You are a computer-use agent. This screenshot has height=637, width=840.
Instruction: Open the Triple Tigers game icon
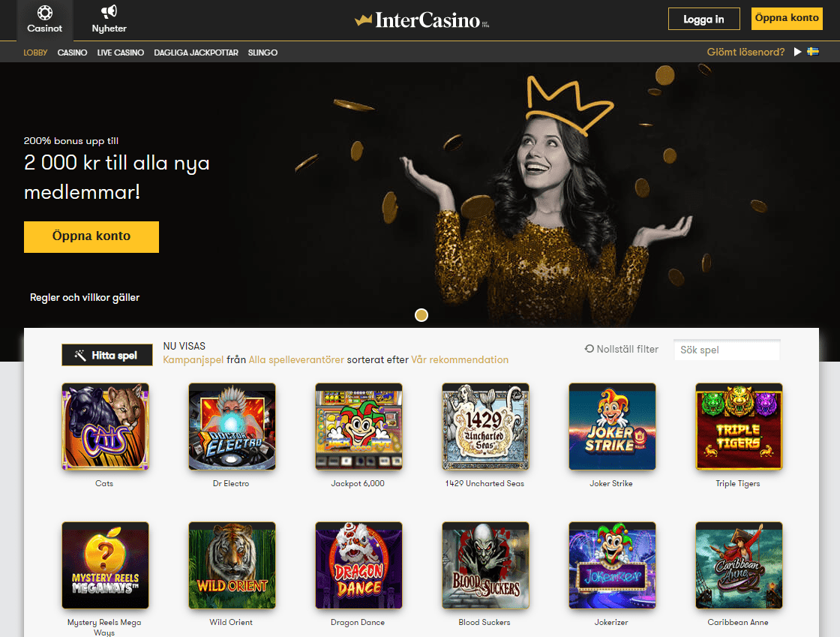point(739,426)
